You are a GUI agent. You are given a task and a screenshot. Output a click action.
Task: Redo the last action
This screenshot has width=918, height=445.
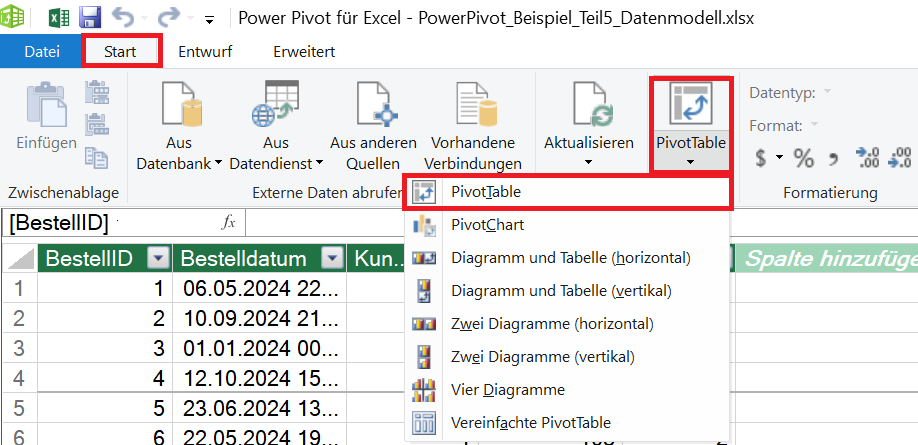click(x=169, y=18)
